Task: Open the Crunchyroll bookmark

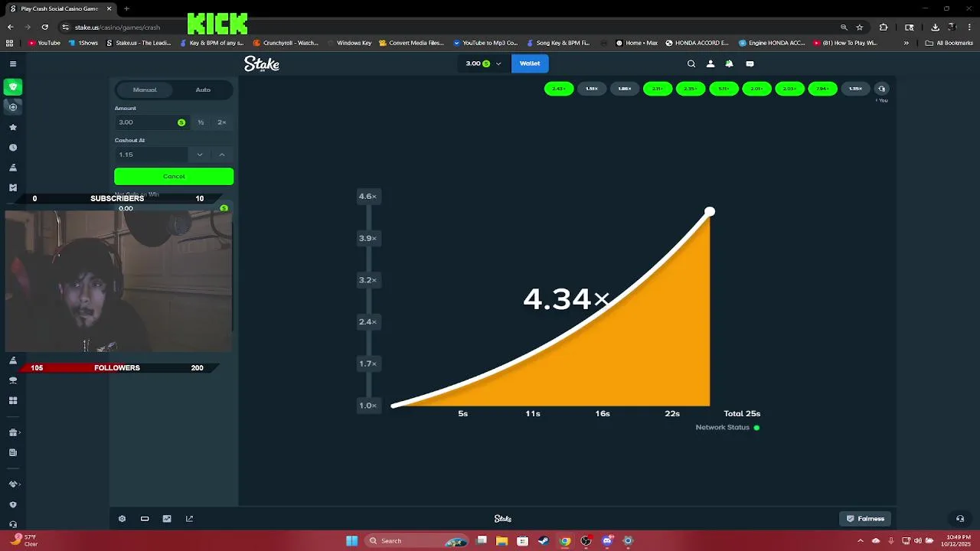Action: pyautogui.click(x=286, y=43)
